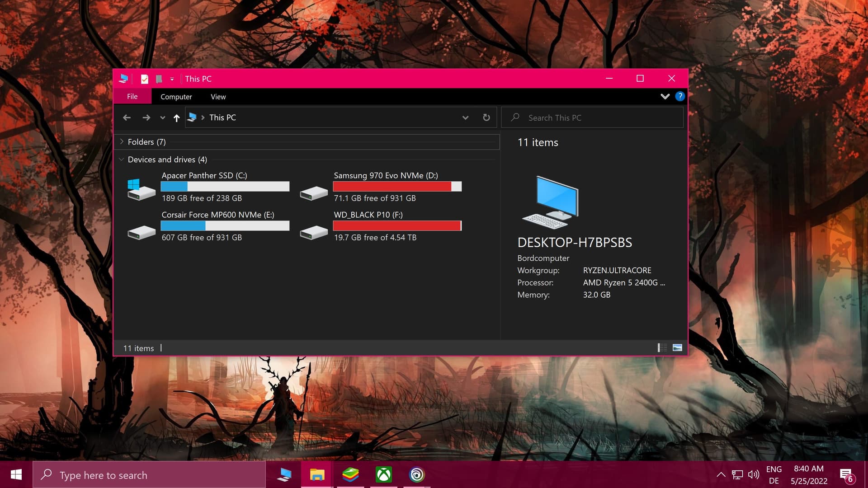The image size is (868, 488).
Task: Switch to large thumbnails view
Action: click(x=677, y=347)
